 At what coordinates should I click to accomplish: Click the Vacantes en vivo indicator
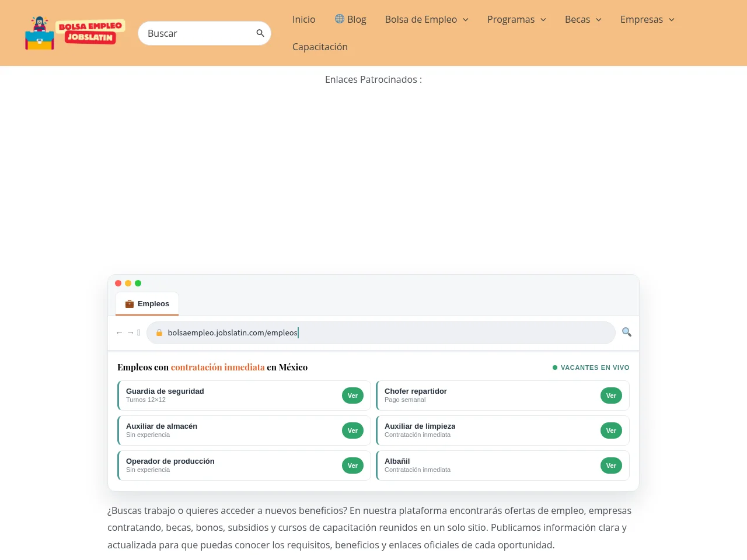[x=591, y=367]
